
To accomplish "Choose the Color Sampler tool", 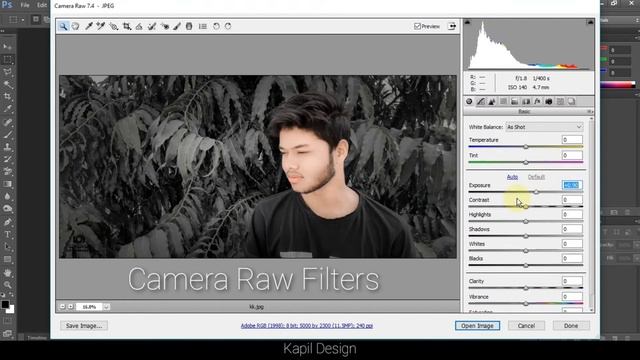I will pyautogui.click(x=101, y=27).
